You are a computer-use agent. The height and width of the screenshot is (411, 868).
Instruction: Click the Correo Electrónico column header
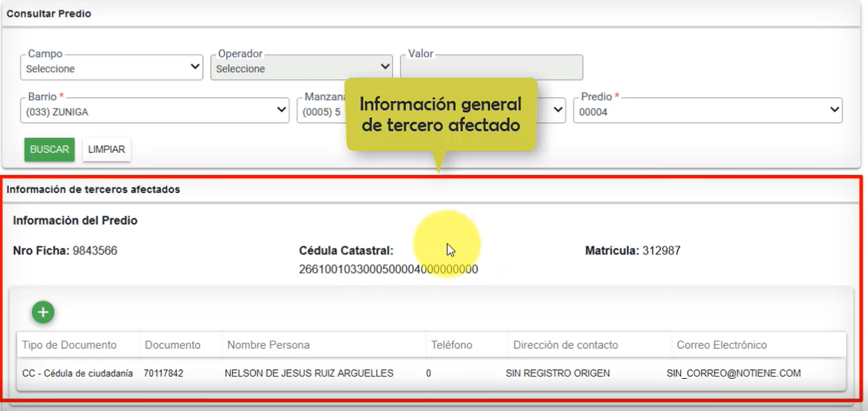tap(722, 345)
